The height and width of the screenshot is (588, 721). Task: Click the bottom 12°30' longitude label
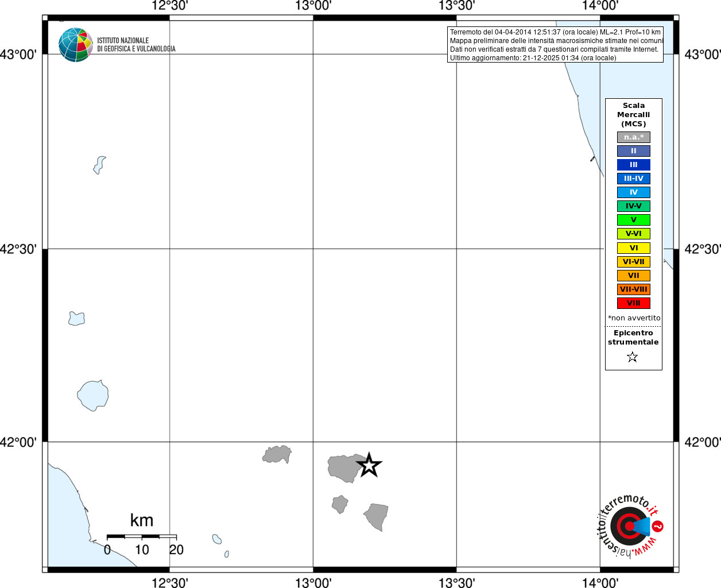click(169, 582)
